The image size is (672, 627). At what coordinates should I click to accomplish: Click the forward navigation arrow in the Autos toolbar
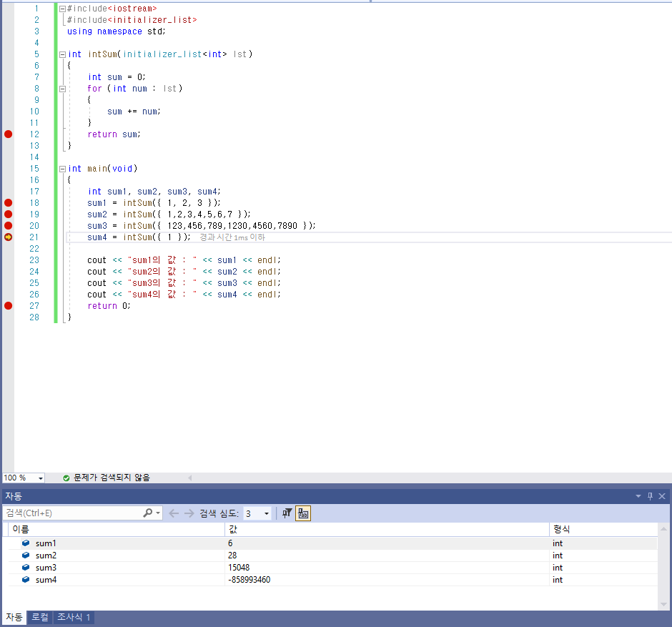point(189,513)
